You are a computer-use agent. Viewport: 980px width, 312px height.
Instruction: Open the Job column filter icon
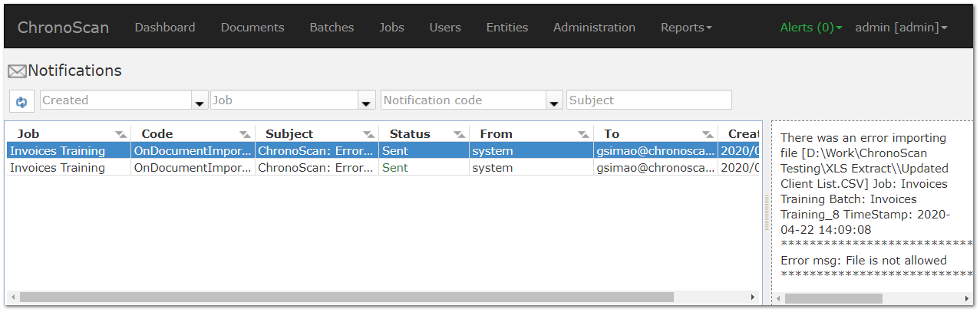[121, 134]
